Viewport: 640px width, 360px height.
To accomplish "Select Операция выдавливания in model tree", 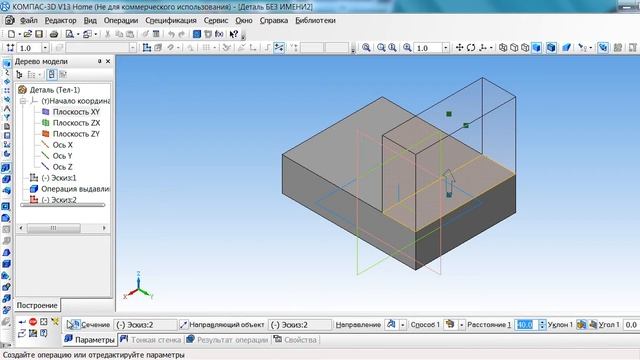I will tap(70, 189).
